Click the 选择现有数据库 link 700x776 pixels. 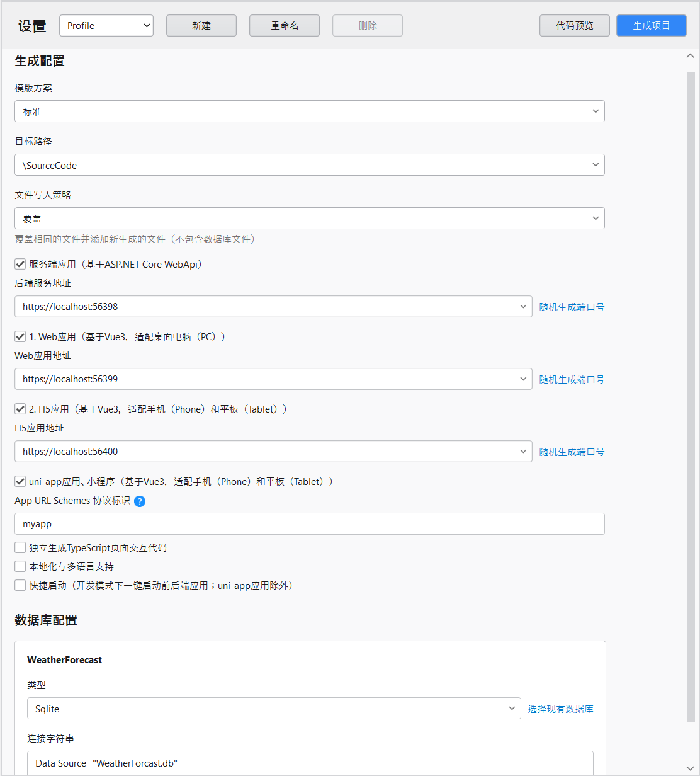560,709
